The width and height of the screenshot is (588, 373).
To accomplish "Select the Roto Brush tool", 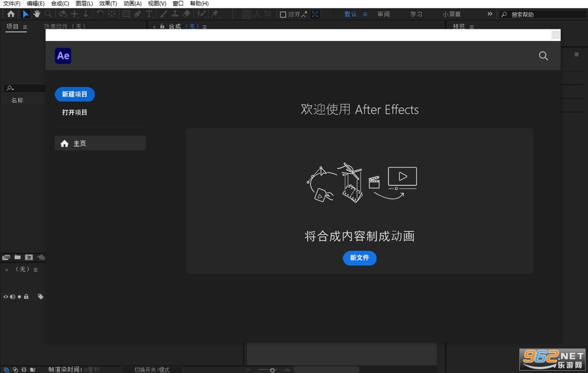I will tap(201, 14).
